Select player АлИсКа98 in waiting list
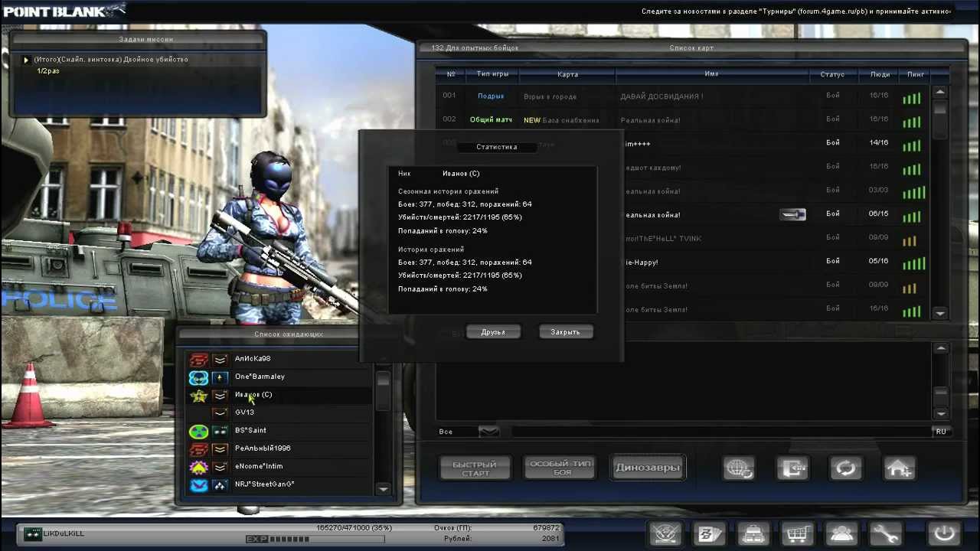 (x=279, y=359)
